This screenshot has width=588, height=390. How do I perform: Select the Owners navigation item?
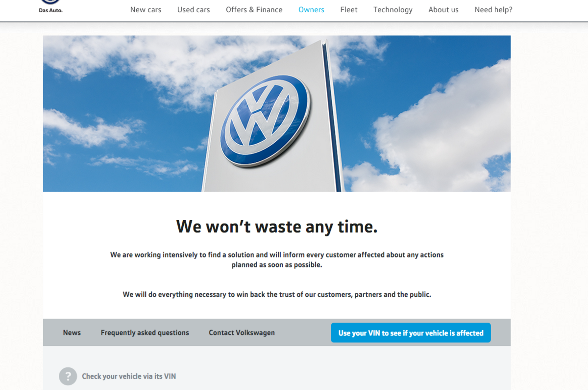[311, 9]
